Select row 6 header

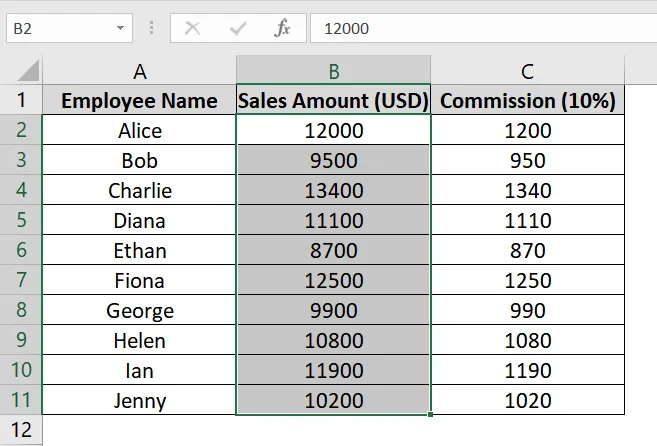tap(21, 250)
